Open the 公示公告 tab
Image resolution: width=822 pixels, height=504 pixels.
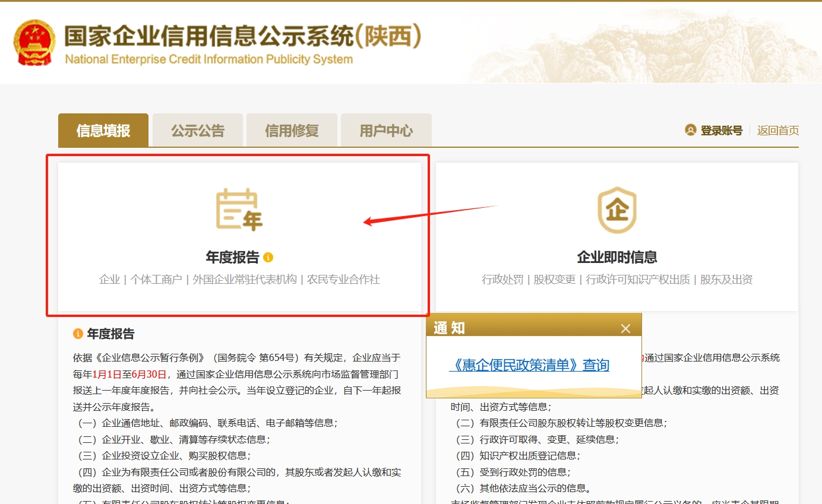click(x=198, y=131)
